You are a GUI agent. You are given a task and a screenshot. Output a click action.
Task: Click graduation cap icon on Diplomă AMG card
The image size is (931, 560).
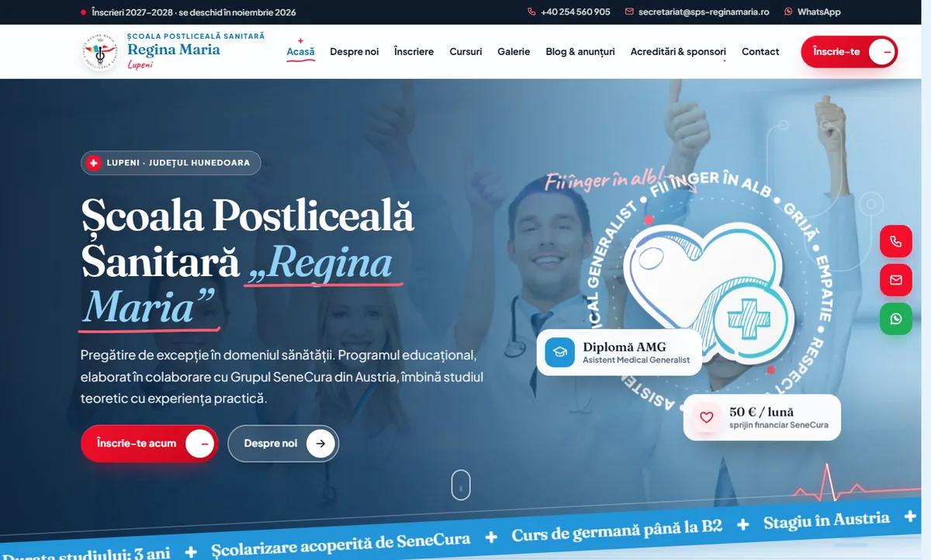tap(560, 352)
